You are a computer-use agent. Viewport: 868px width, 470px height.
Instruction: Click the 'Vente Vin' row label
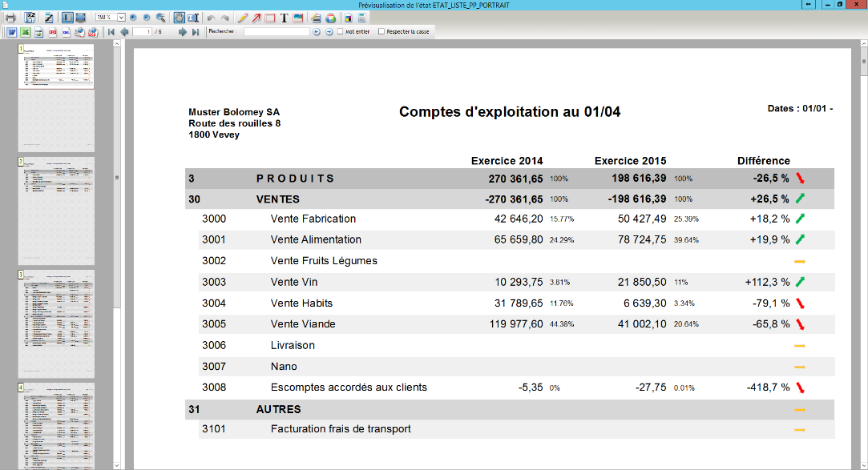coord(294,282)
